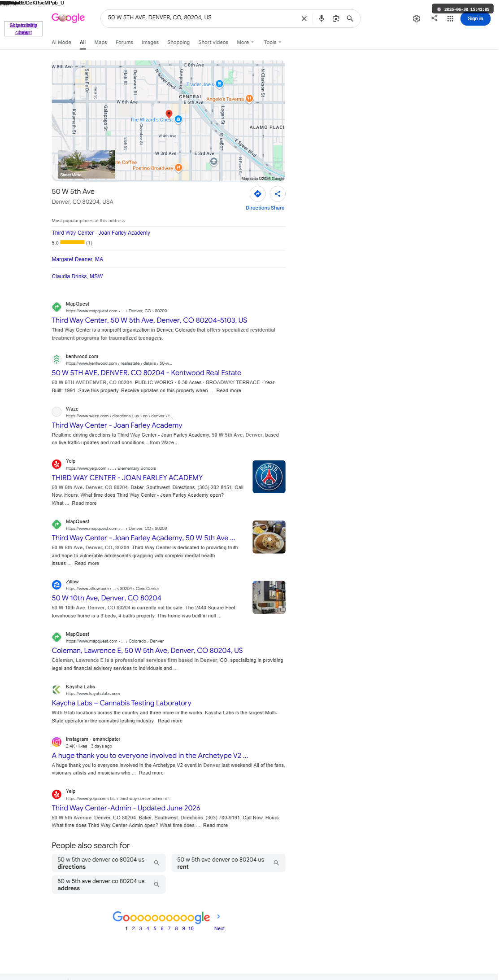Open the Google apps grid
This screenshot has width=504, height=980.
450,18
